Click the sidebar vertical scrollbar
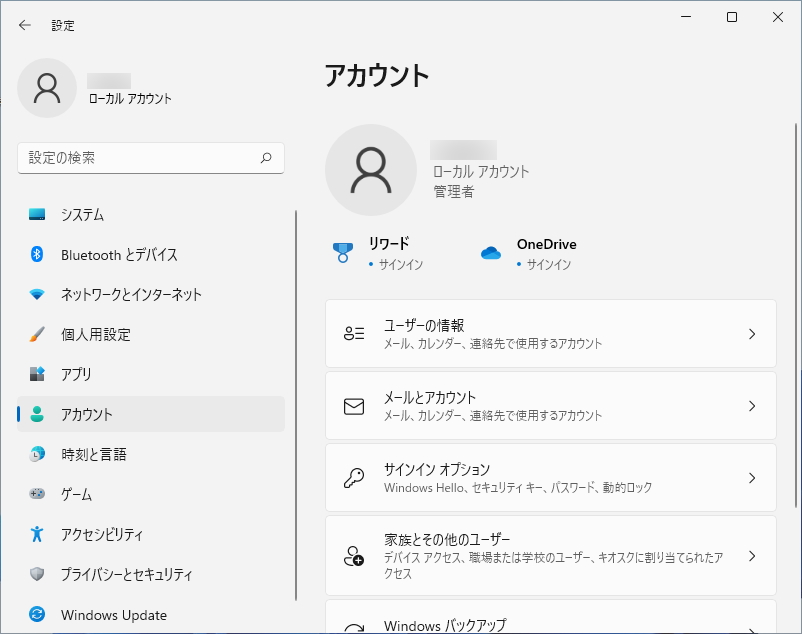The width and height of the screenshot is (802, 634). [x=296, y=405]
